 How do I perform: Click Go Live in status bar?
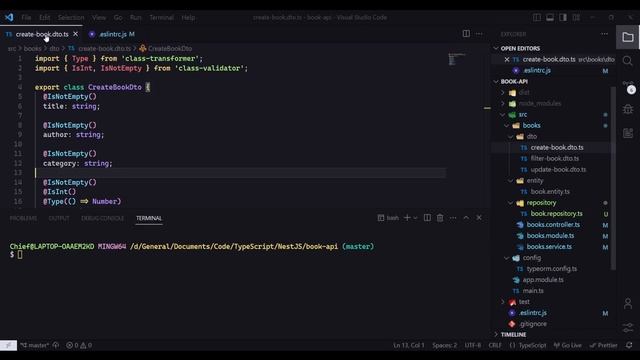coord(567,345)
